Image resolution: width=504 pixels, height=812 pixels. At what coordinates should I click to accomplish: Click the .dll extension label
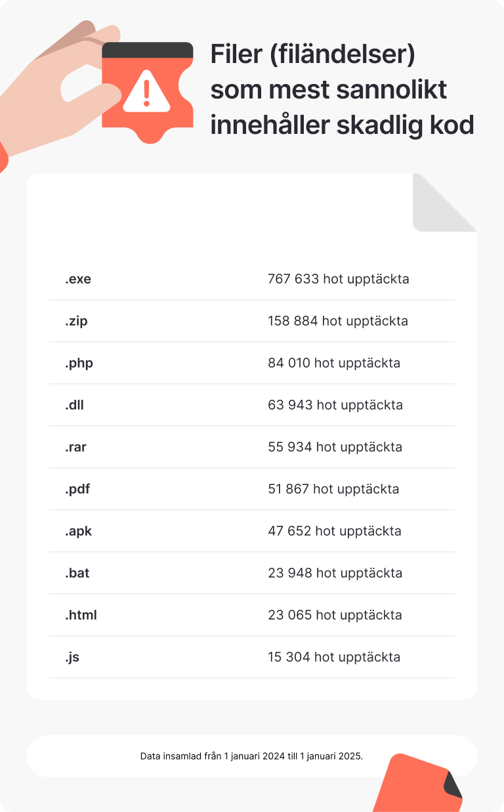pos(74,405)
